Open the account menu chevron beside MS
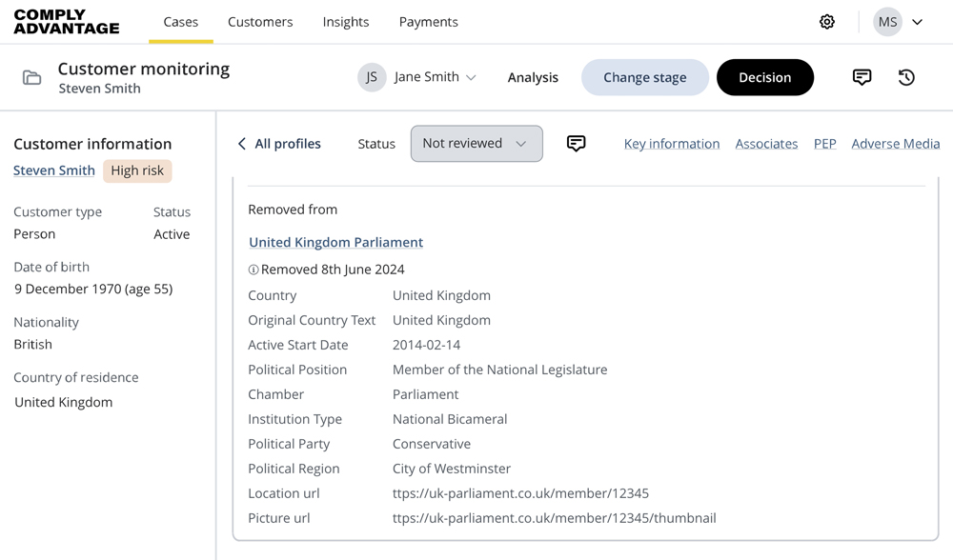This screenshot has width=953, height=560. coord(917,21)
